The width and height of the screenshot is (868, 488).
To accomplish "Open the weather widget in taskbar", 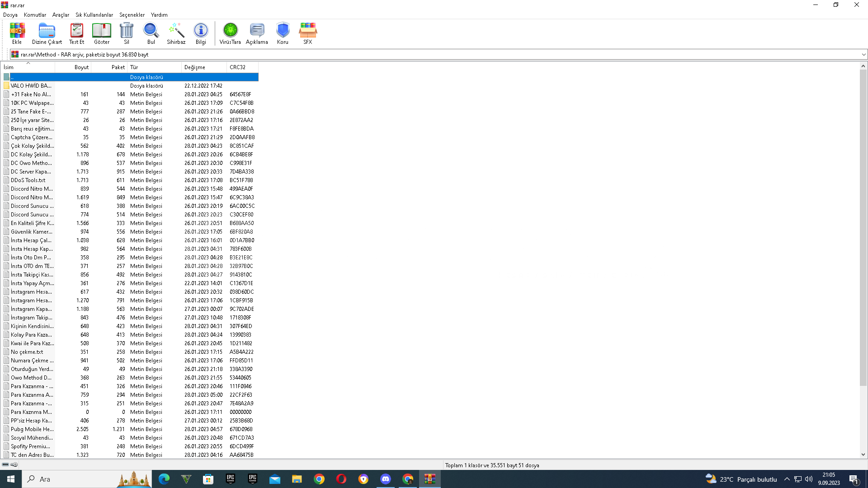I will point(741,479).
